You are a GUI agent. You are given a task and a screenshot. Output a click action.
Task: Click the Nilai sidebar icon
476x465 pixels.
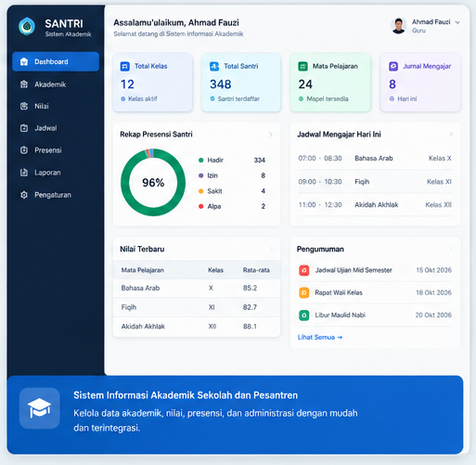tap(24, 106)
